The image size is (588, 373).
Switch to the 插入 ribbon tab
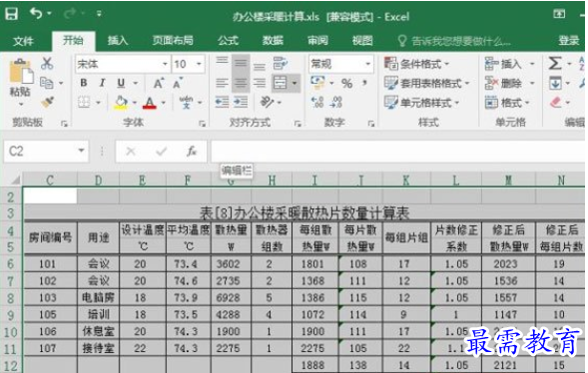pyautogui.click(x=118, y=41)
